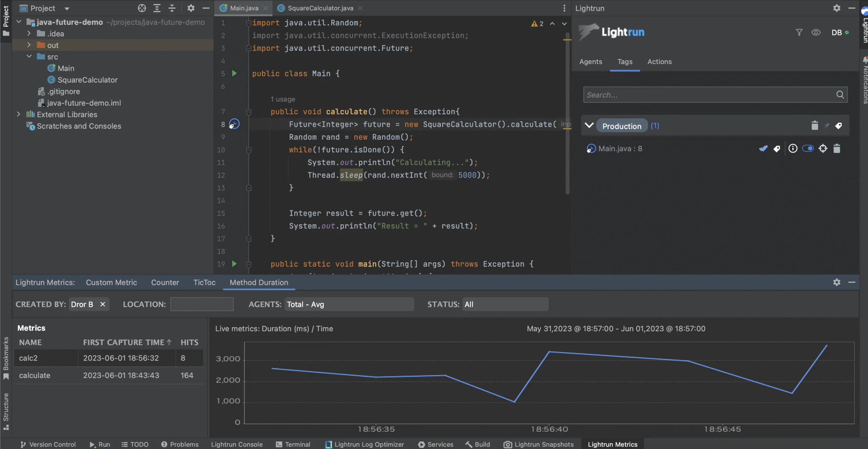The width and height of the screenshot is (868, 449).
Task: Toggle the eye visibility icon in Lightrun panel
Action: tap(816, 32)
